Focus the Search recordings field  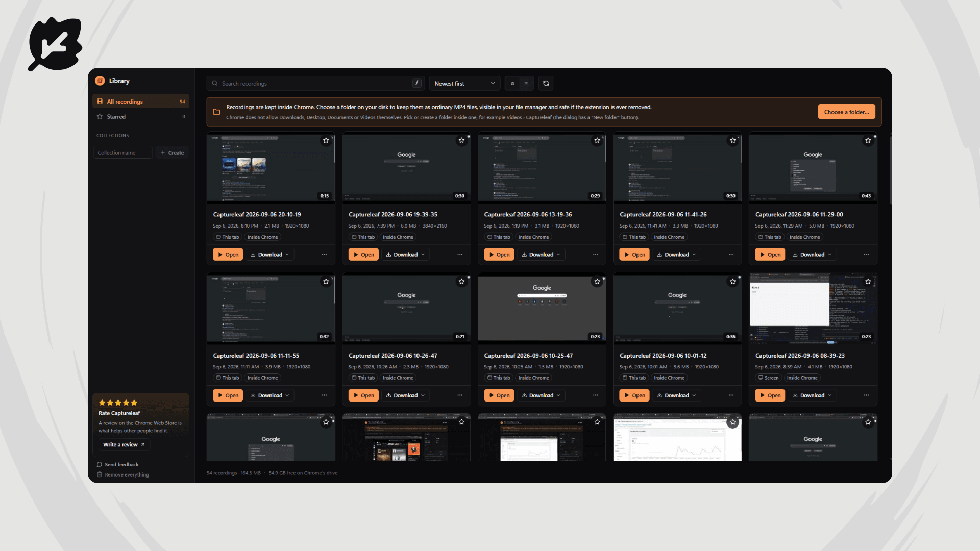point(315,83)
